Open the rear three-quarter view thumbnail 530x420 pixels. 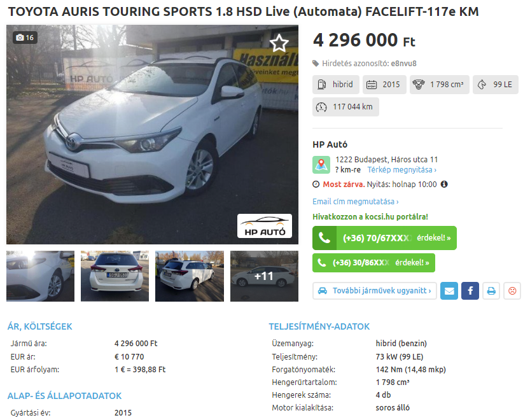[190, 276]
